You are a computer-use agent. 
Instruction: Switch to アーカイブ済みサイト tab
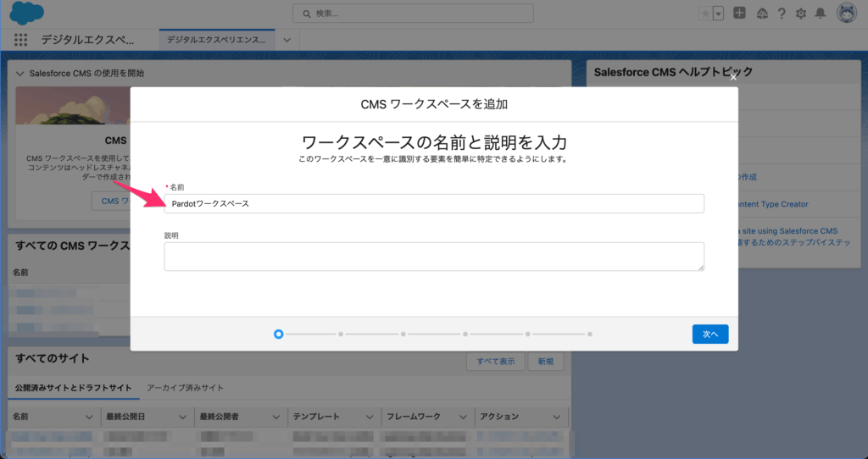186,388
